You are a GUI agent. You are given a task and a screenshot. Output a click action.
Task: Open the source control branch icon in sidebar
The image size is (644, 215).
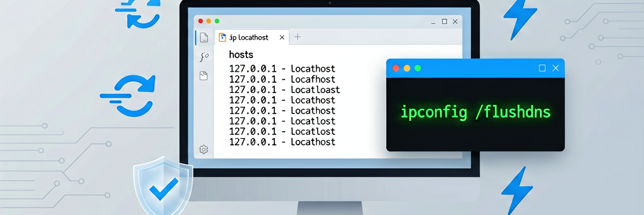(204, 56)
